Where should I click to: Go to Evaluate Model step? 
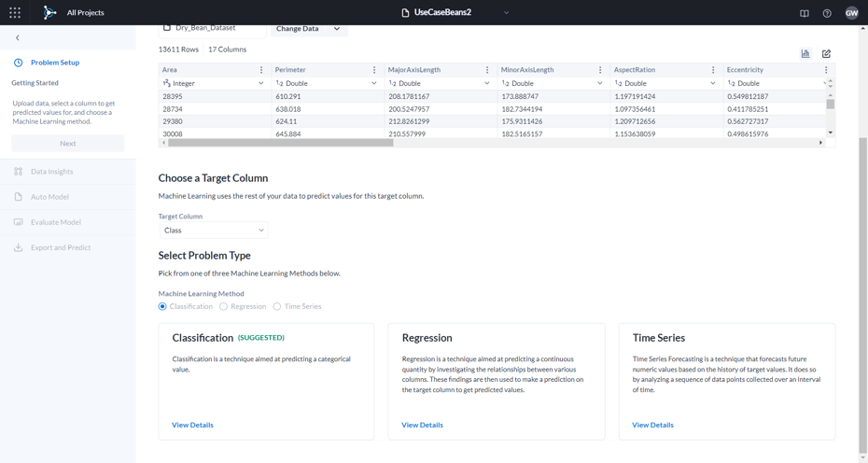[56, 222]
